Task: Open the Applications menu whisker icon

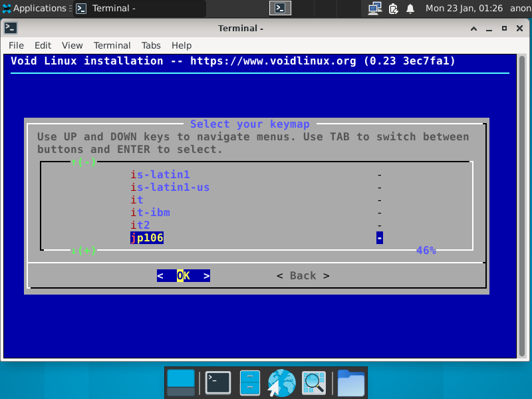Action: coord(7,8)
